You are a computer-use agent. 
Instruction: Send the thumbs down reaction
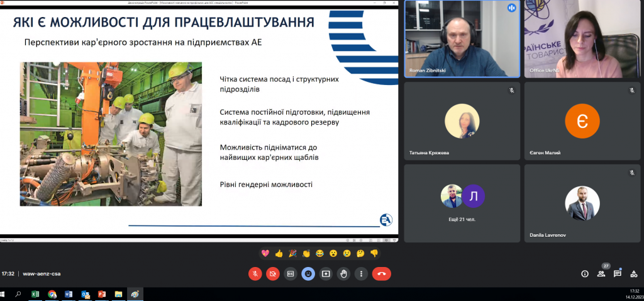point(374,253)
